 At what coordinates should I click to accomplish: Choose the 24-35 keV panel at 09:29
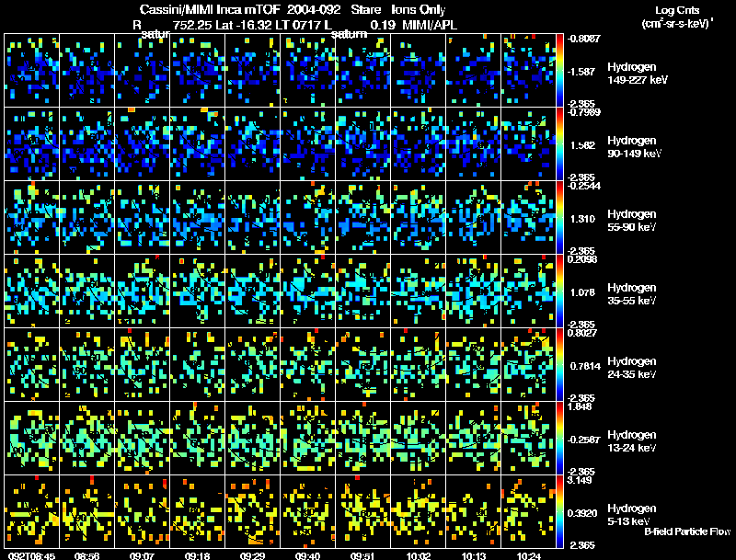[252, 365]
